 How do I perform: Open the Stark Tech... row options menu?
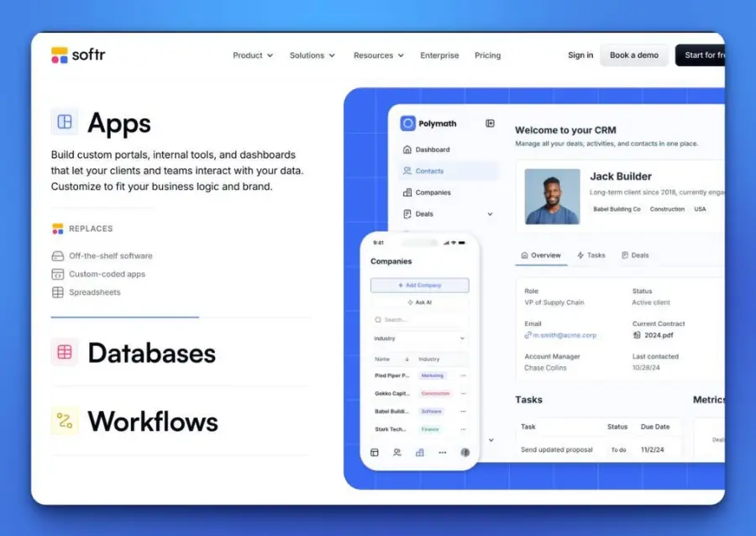pyautogui.click(x=463, y=429)
